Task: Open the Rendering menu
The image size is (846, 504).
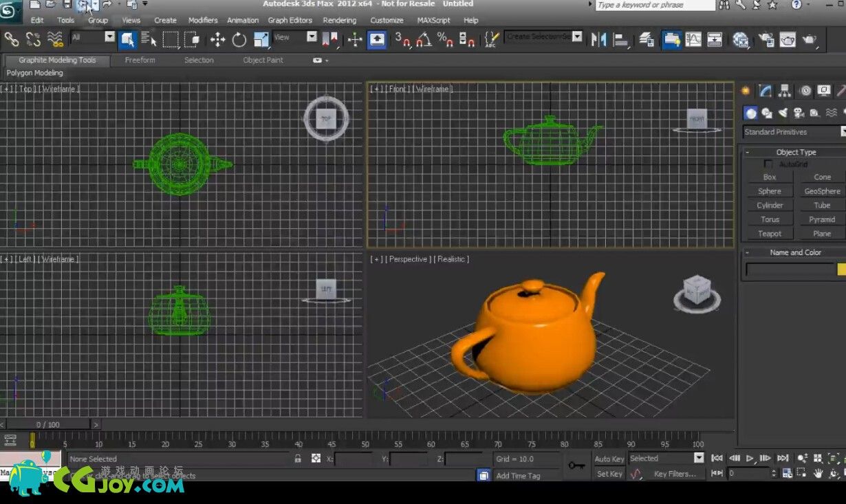Action: coord(339,20)
